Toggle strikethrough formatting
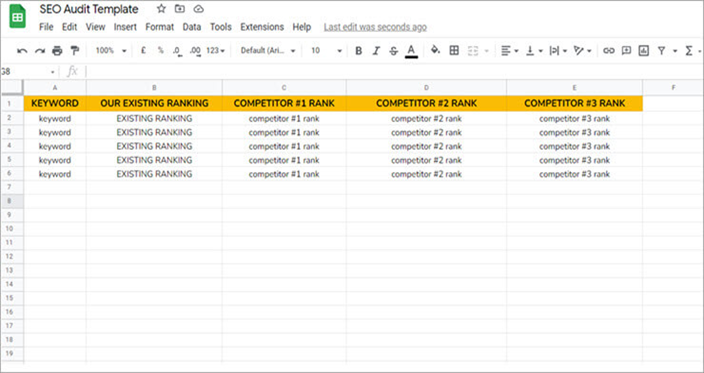Image resolution: width=704 pixels, height=373 pixels. (x=393, y=51)
